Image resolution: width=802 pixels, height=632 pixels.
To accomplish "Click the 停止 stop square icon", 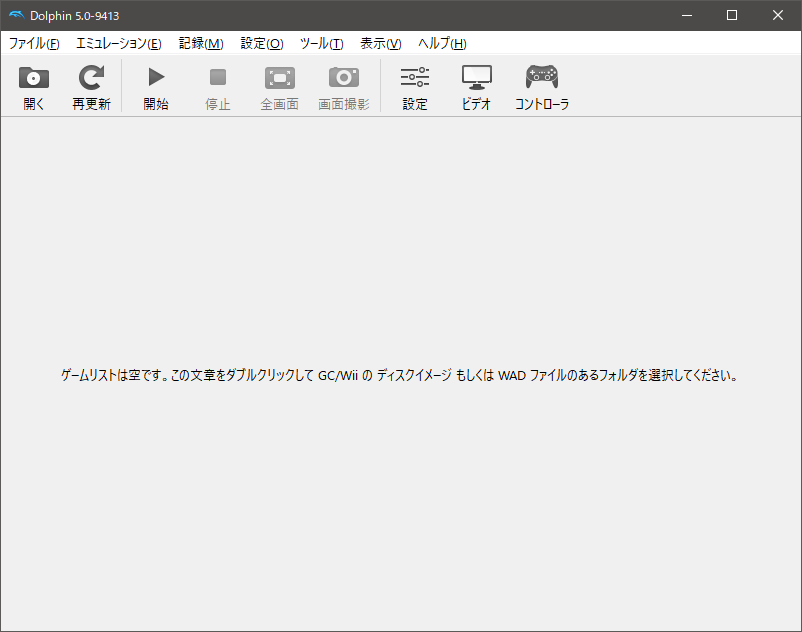I will pos(218,78).
